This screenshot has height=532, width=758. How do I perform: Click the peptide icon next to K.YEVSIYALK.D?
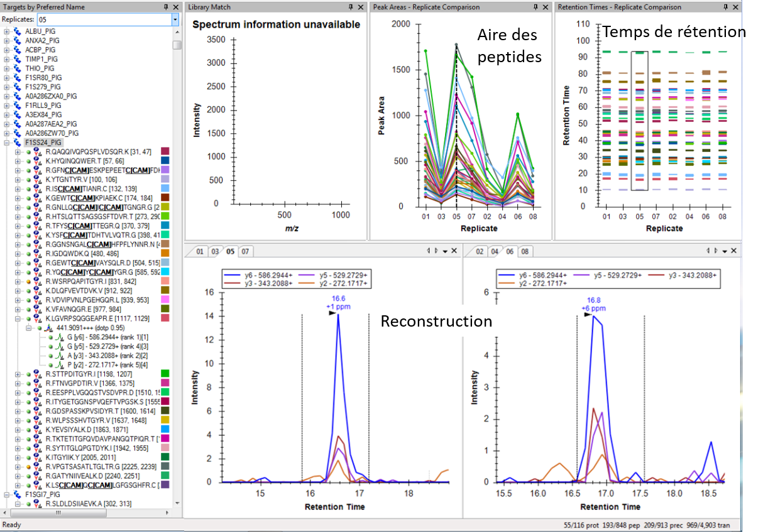[x=38, y=429]
